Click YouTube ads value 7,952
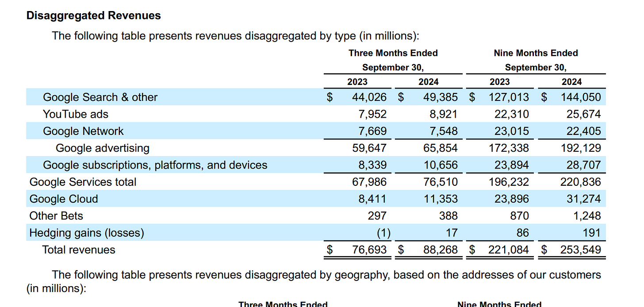Screen dimensions: 644x307 point(372,114)
